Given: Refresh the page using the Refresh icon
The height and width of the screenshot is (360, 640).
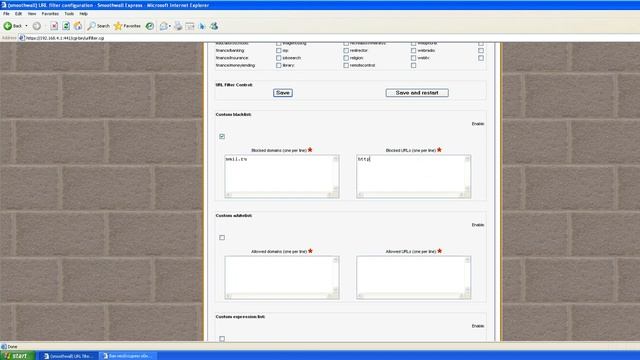Looking at the screenshot, I should [66, 26].
